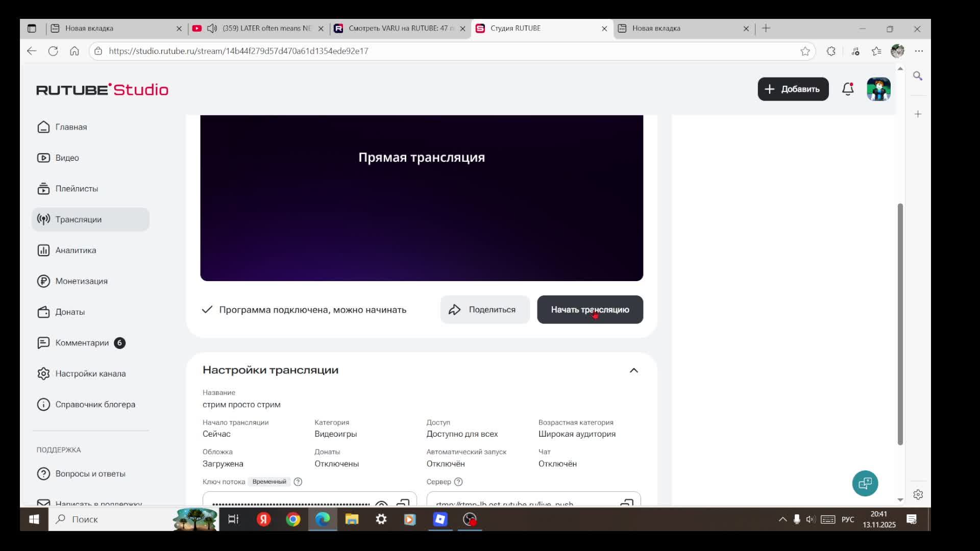This screenshot has height=551, width=980.
Task: Bookmark page with the star icon
Action: [x=805, y=51]
